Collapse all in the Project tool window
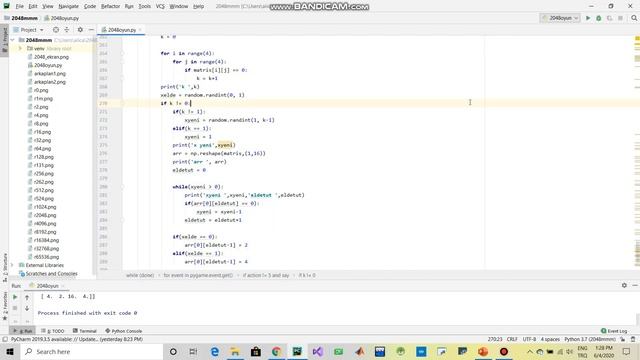This screenshot has height=360, width=640. (x=67, y=30)
